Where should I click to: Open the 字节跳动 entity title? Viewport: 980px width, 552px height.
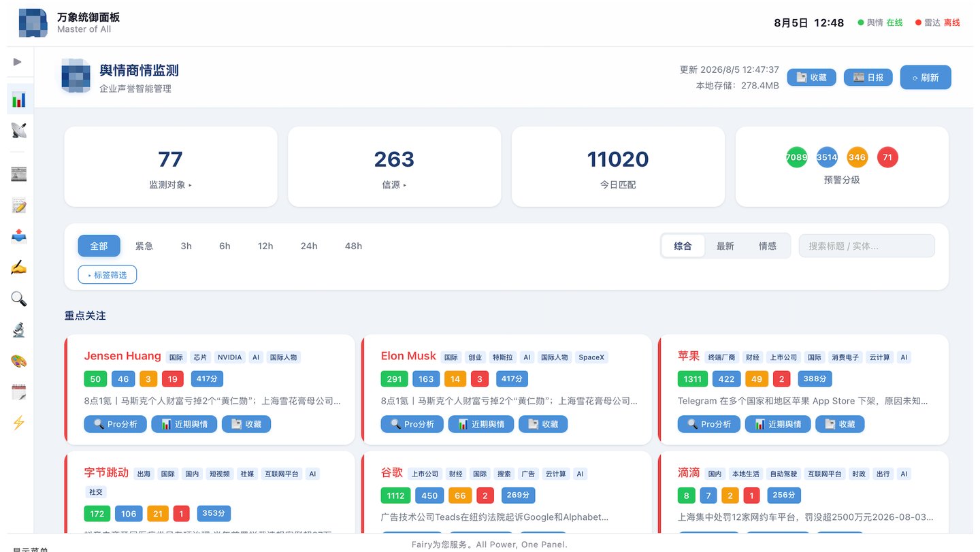click(x=106, y=472)
